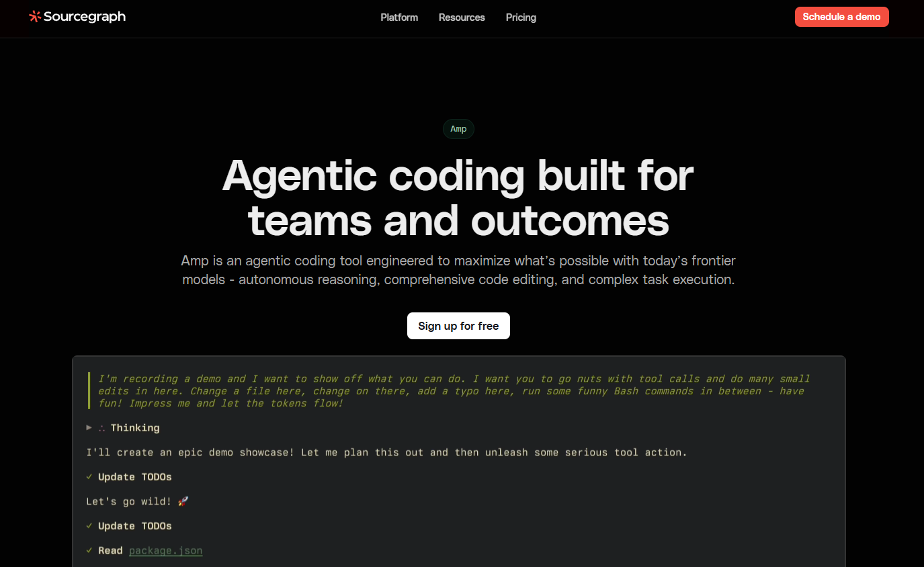Open the Platform menu
Viewport: 924px width, 567px height.
399,17
